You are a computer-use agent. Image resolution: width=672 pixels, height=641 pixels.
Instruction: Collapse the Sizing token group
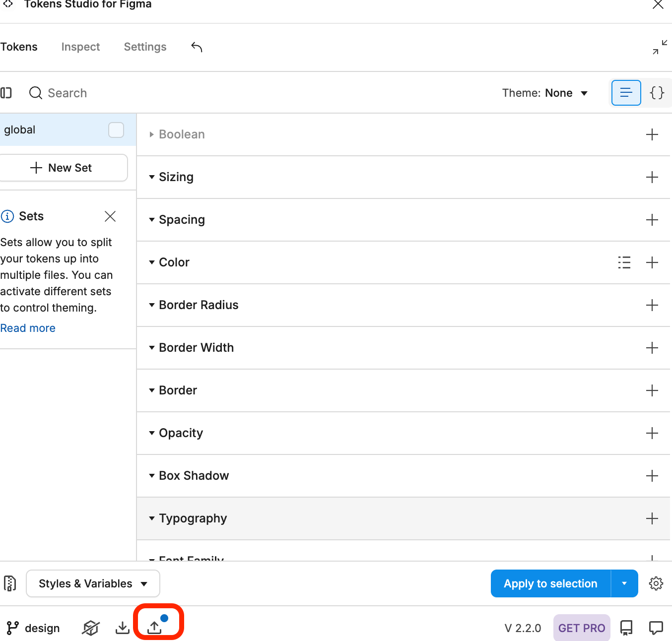coord(152,177)
